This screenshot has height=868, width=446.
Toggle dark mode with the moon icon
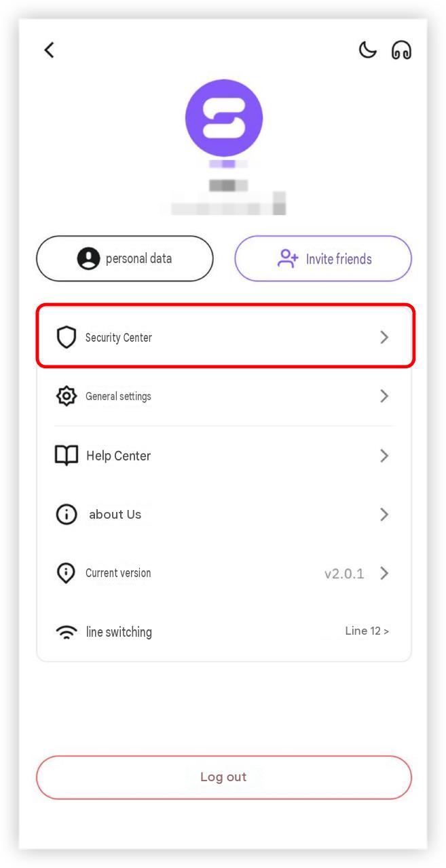[x=367, y=50]
